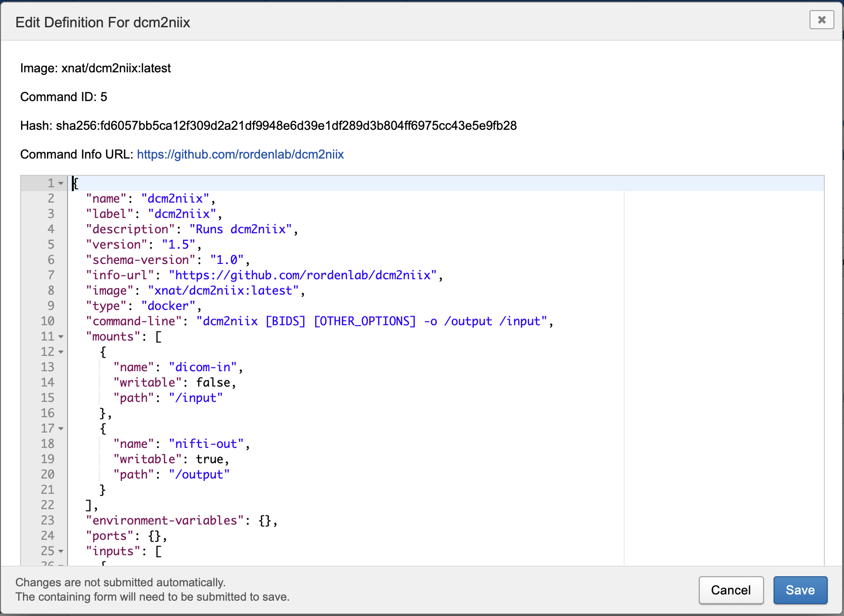Click the writable true value on line 19

[x=209, y=459]
